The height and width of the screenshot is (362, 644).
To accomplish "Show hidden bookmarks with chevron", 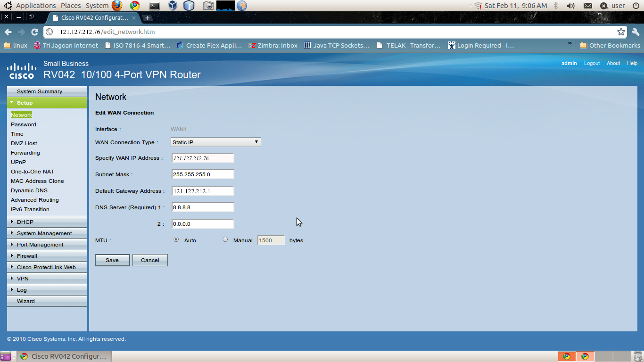I will 570,43.
